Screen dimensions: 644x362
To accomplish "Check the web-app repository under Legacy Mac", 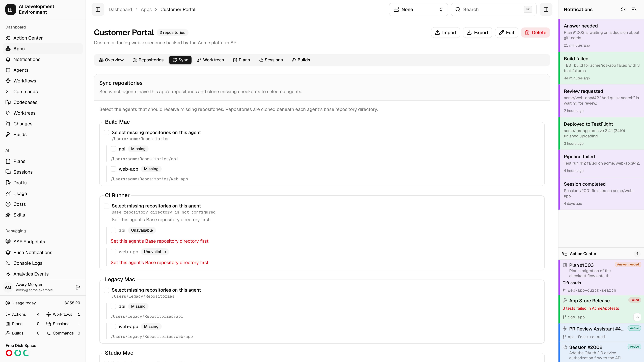I will point(113,327).
